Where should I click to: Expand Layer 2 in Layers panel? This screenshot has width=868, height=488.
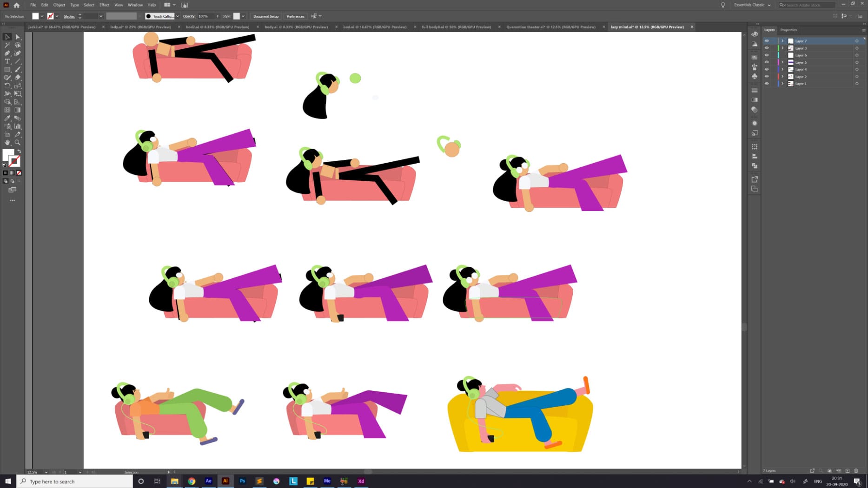click(782, 77)
